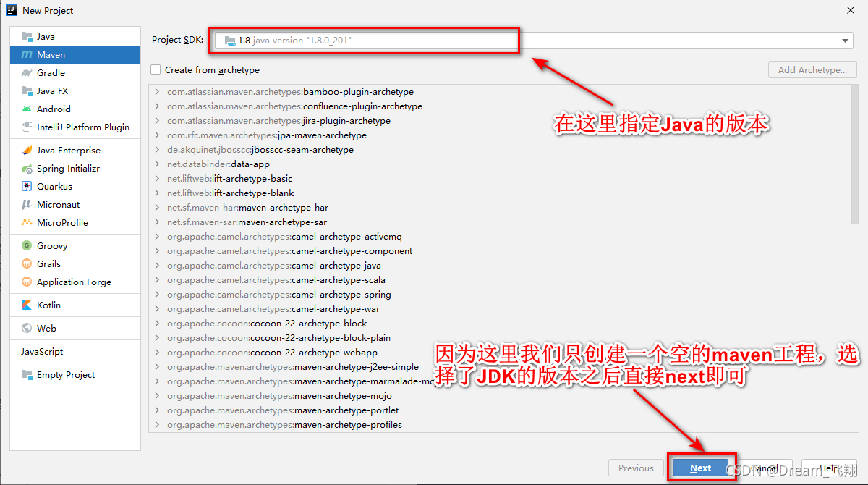Click the Empty Project folder icon
868x485 pixels.
point(27,374)
